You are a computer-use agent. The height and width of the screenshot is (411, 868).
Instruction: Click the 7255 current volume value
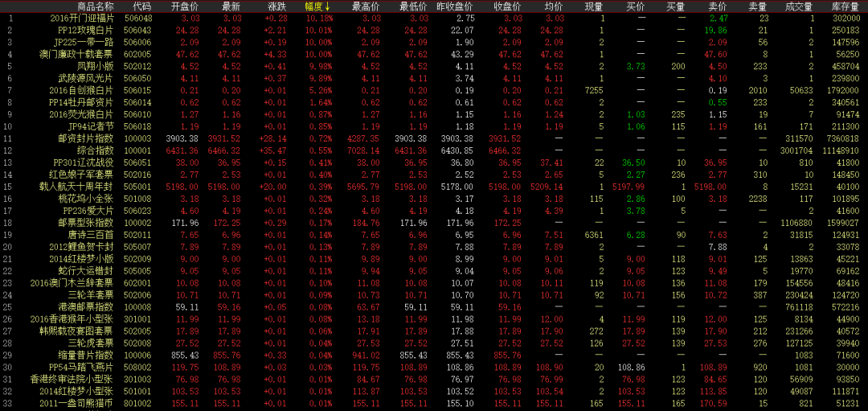[595, 90]
